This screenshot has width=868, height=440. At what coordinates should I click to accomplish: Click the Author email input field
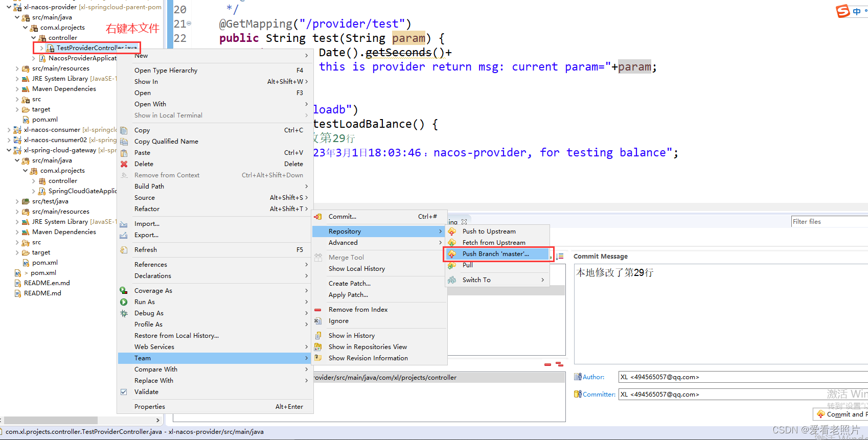(743, 377)
